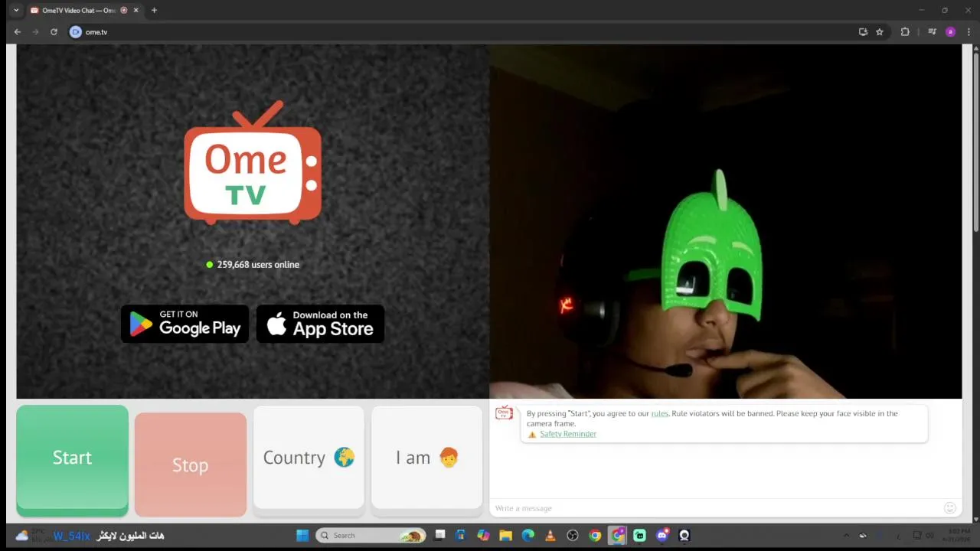Click the green Start button
The height and width of the screenshot is (551, 980).
point(72,459)
